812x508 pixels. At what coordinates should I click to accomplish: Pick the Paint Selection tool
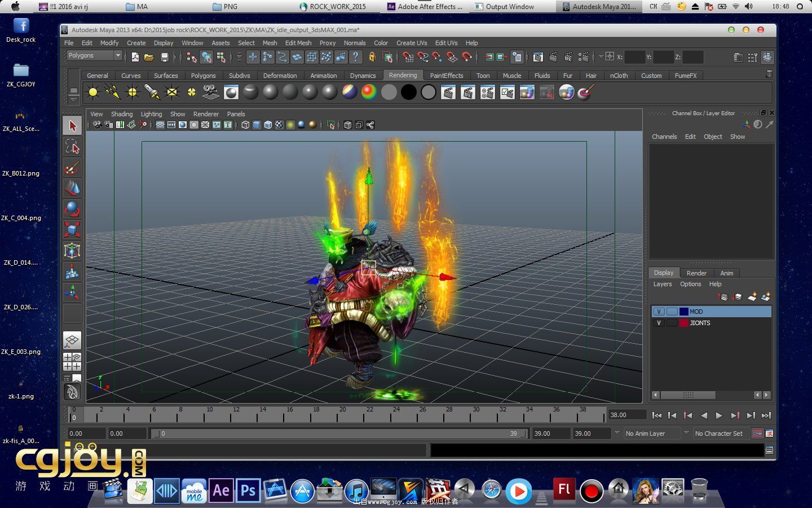tap(72, 168)
